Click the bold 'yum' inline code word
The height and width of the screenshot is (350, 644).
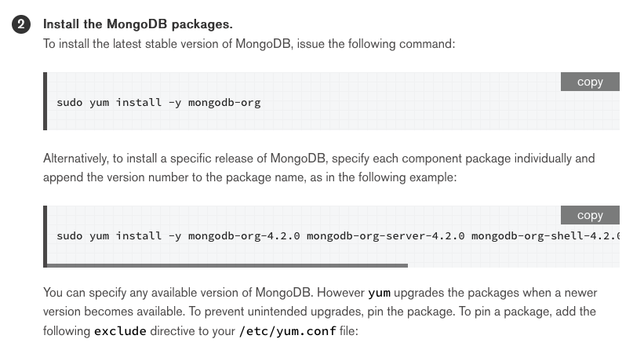(379, 293)
